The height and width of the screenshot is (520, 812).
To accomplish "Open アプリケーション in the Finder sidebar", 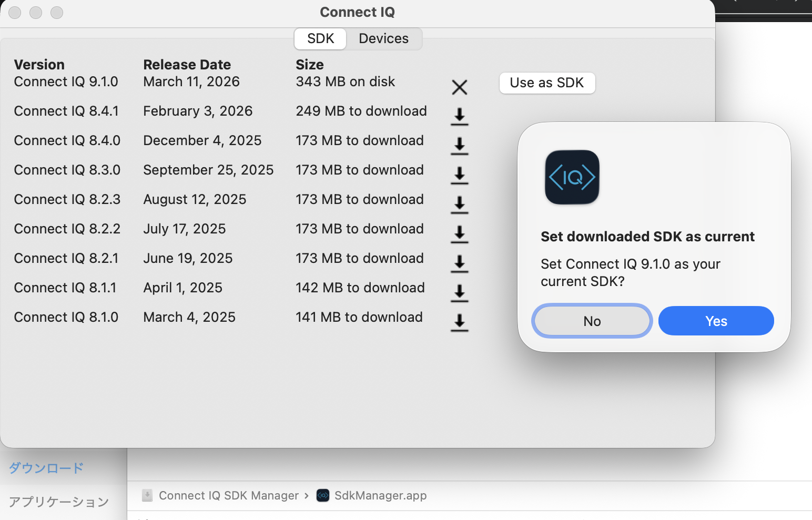I will pyautogui.click(x=59, y=502).
